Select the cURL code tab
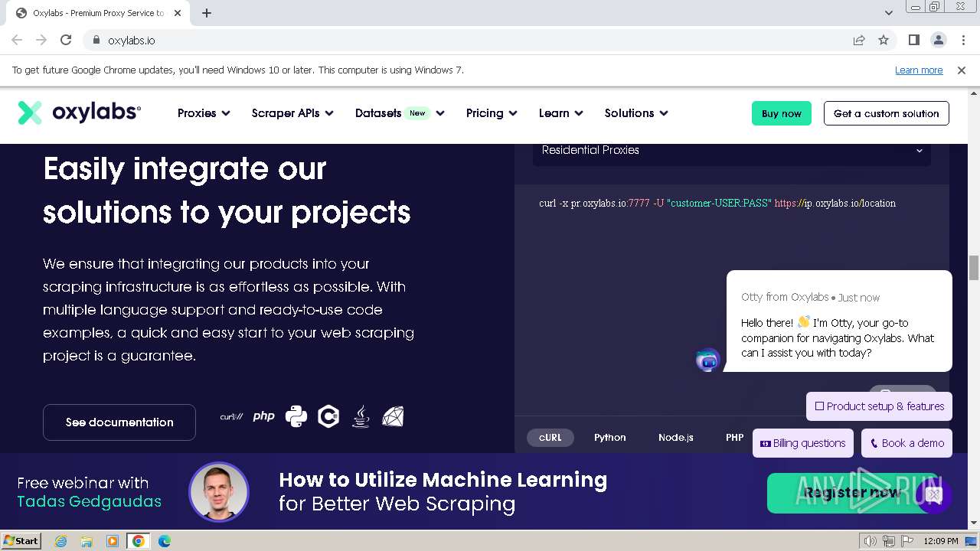Viewport: 980px width, 551px height. point(550,438)
